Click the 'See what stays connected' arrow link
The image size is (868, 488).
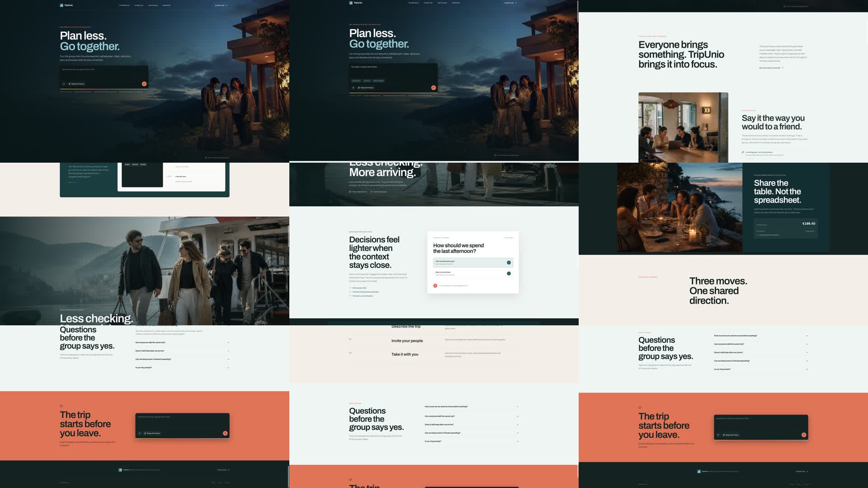pyautogui.click(x=771, y=68)
